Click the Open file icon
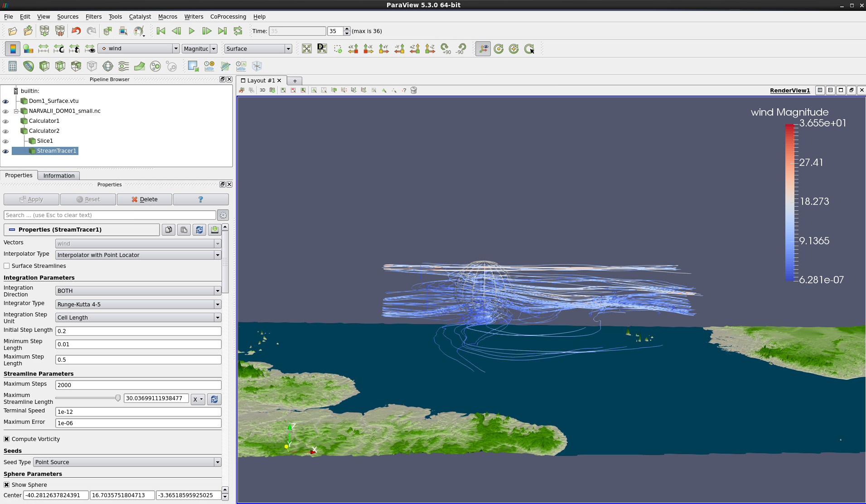Screen dimensions: 866x504 coord(13,31)
